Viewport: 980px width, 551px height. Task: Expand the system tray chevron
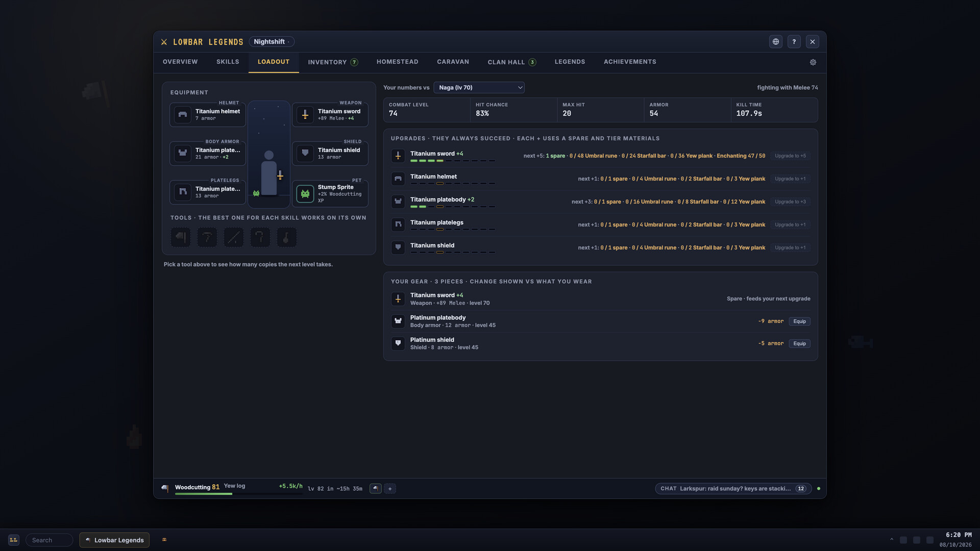892,540
